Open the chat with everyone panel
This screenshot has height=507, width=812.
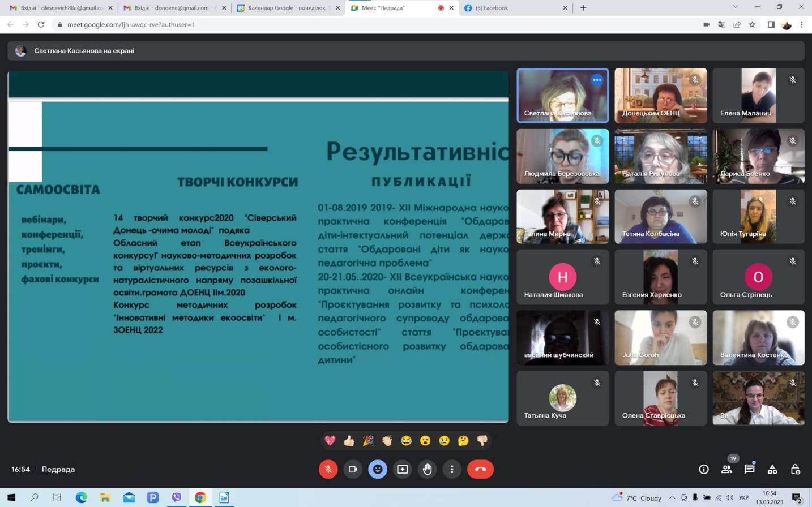pos(750,469)
